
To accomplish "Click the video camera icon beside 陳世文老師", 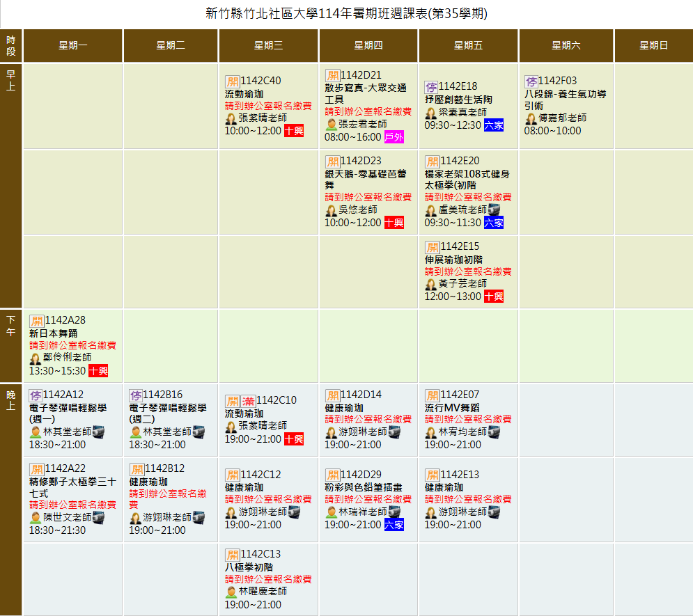I will coord(98,518).
